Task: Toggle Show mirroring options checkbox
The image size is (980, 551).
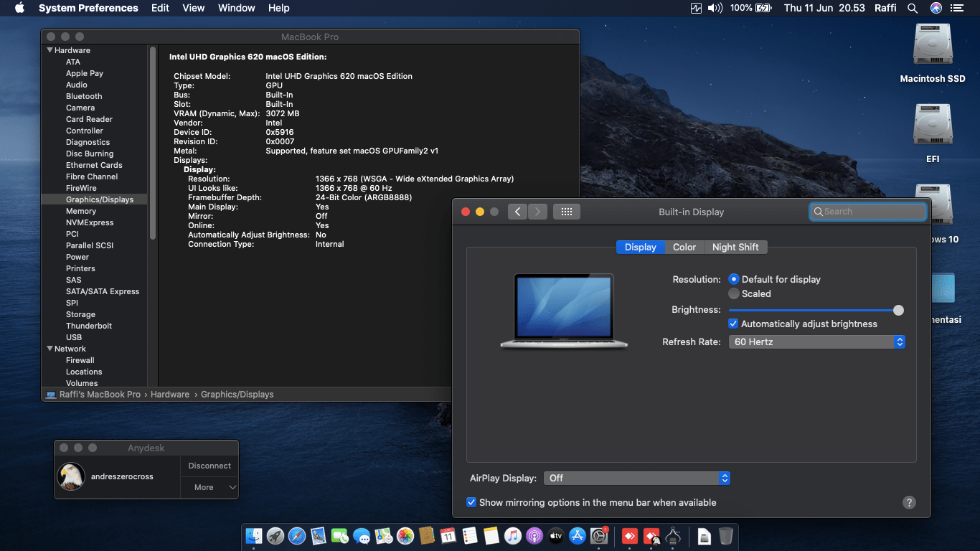Action: pos(471,502)
